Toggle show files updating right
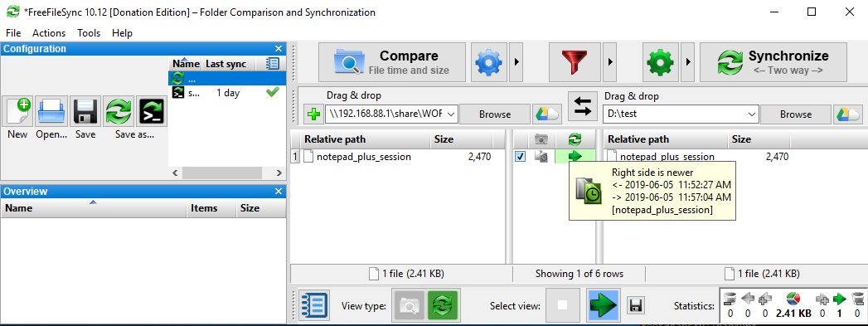The image size is (868, 326). [604, 305]
